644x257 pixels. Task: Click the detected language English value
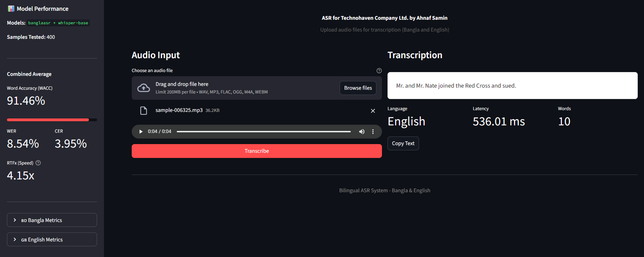click(406, 122)
